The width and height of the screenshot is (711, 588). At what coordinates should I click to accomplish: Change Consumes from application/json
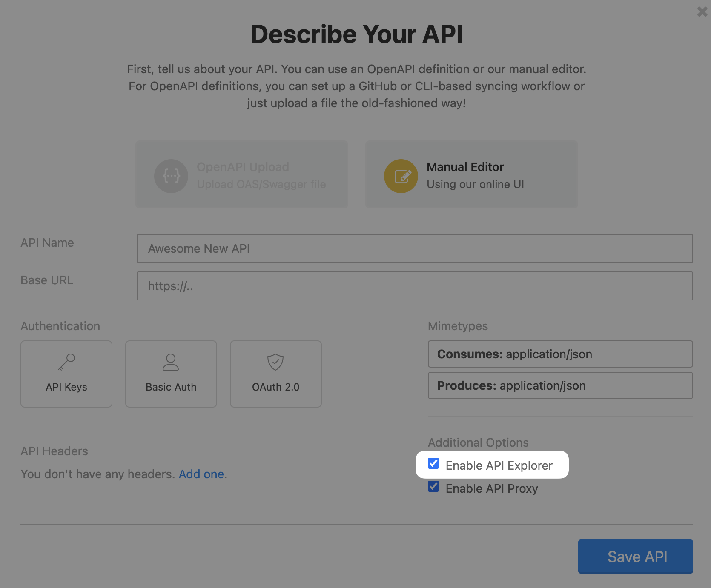[x=559, y=354]
